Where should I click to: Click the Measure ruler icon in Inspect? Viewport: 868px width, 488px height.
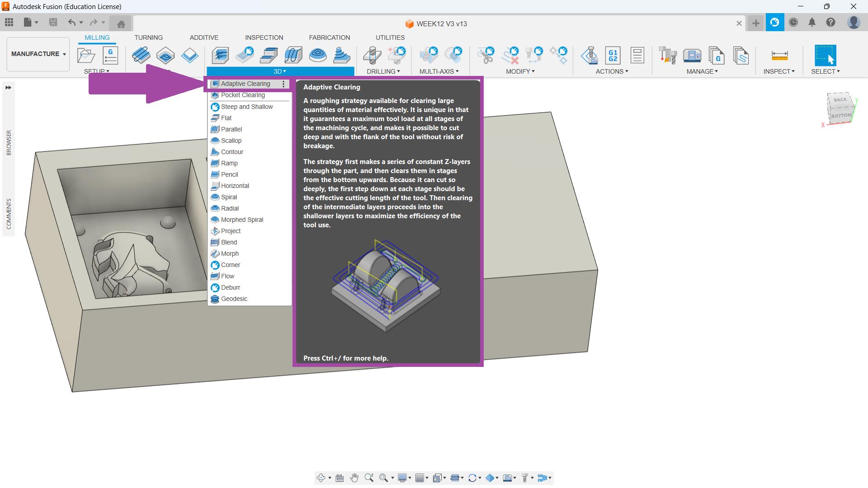779,55
